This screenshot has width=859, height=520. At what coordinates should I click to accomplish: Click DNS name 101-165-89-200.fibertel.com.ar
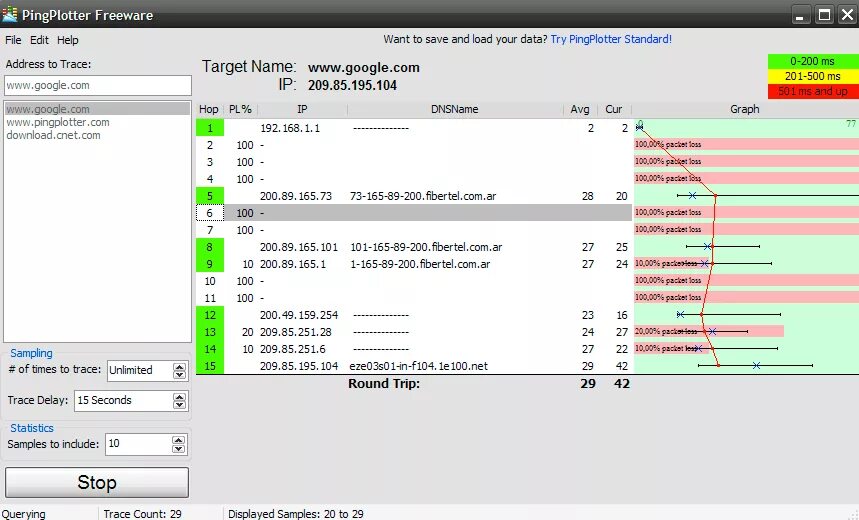426,247
